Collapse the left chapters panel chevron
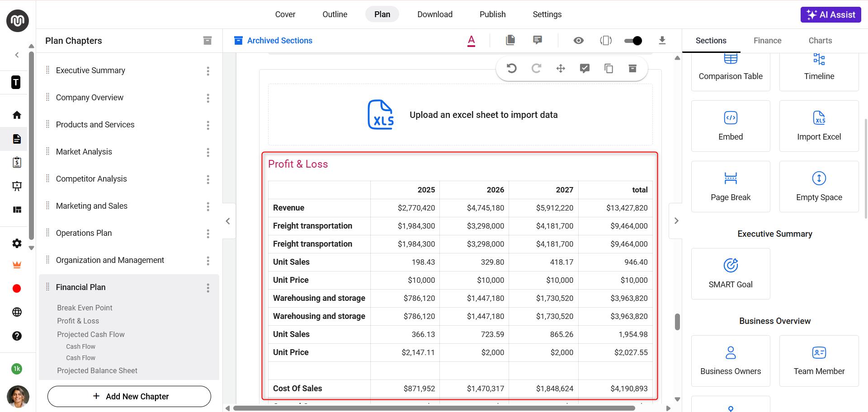The width and height of the screenshot is (868, 412). click(x=228, y=221)
